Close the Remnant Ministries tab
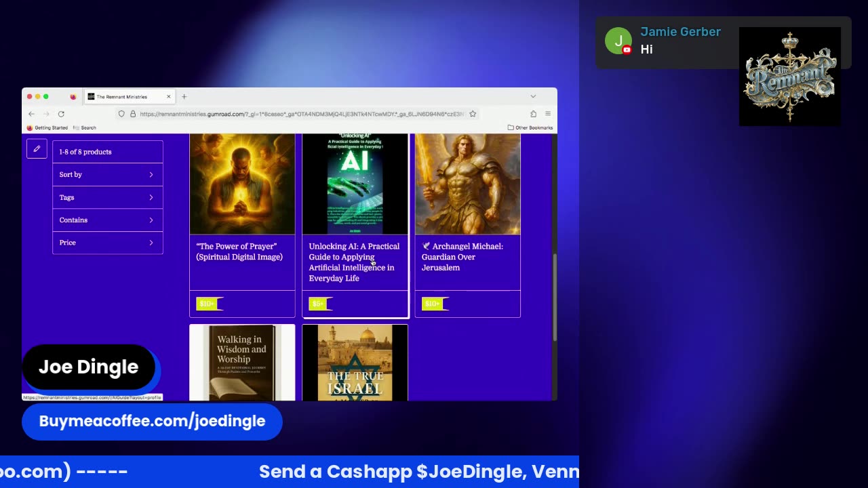This screenshot has width=868, height=488. point(169,97)
